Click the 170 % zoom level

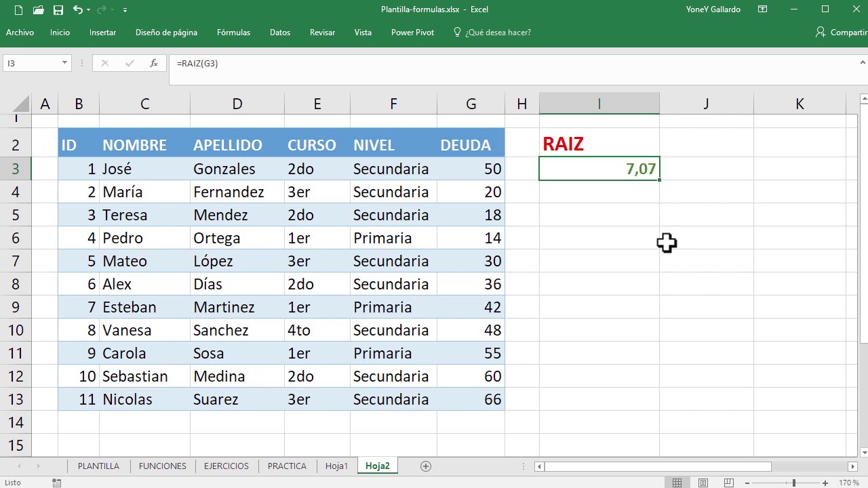pyautogui.click(x=849, y=483)
